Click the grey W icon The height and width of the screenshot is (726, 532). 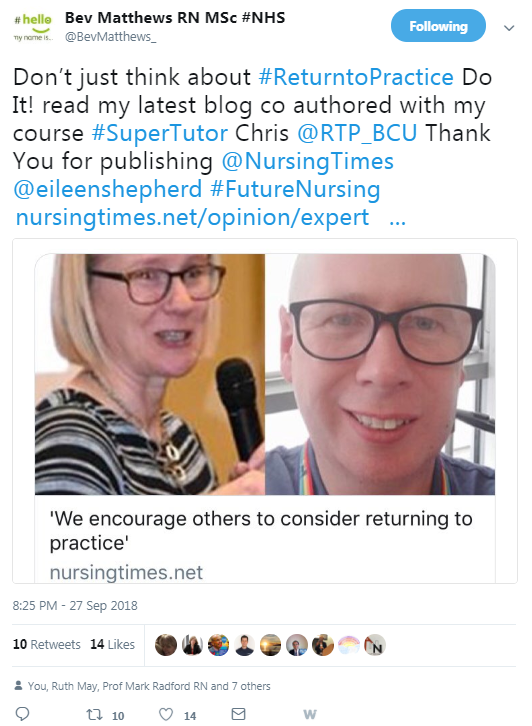pos(310,714)
